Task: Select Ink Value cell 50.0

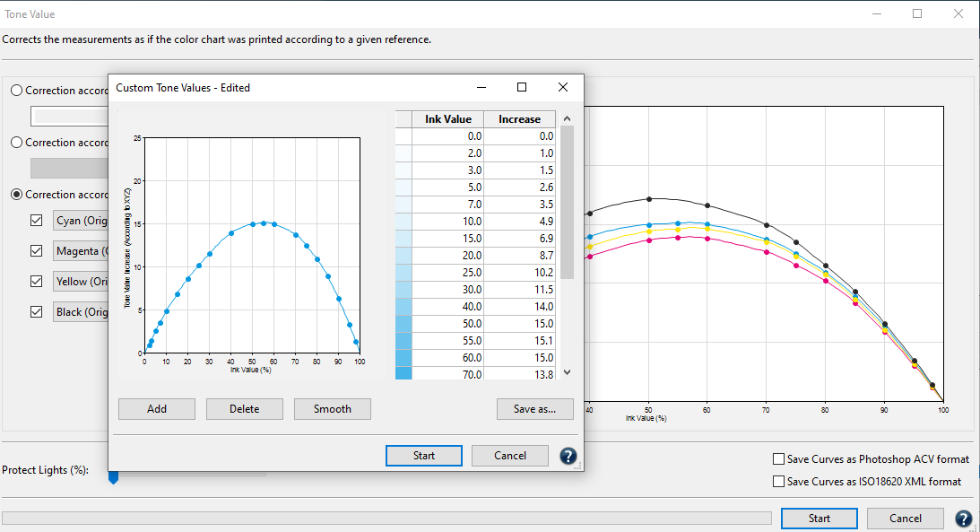Action: [448, 324]
